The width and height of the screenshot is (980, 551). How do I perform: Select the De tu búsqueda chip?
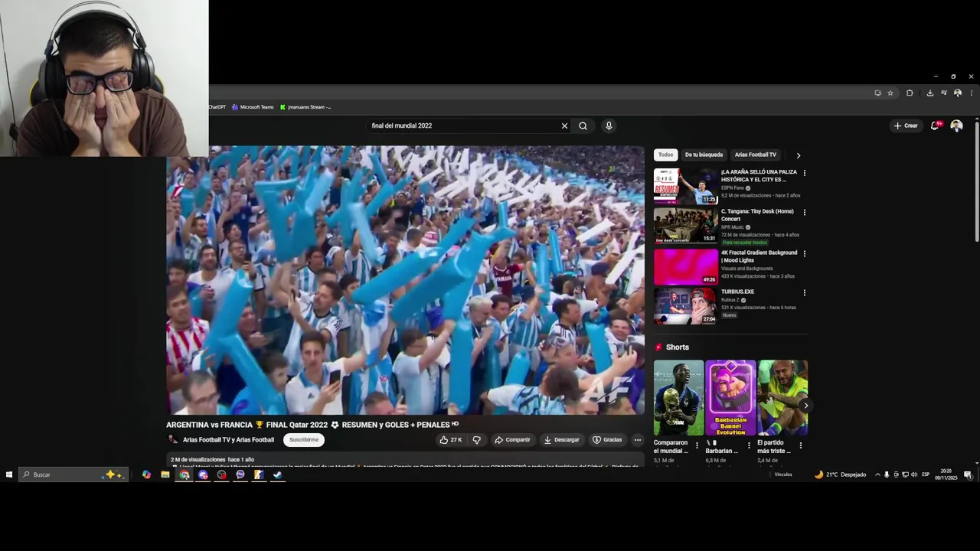point(704,155)
